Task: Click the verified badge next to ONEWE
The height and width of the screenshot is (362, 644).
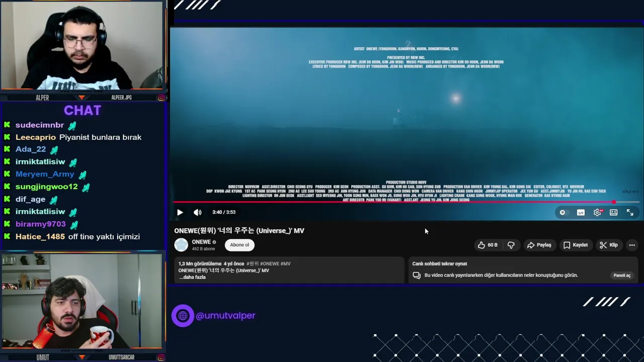Action: pyautogui.click(x=214, y=242)
